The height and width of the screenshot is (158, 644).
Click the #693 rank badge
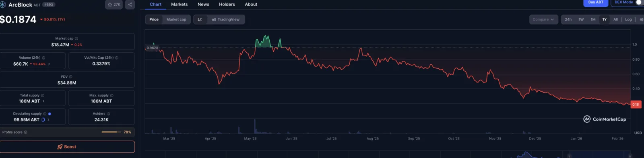coord(49,5)
